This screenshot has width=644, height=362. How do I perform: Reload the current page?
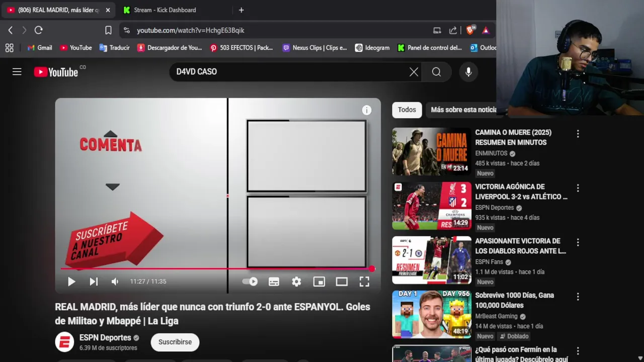(x=38, y=30)
